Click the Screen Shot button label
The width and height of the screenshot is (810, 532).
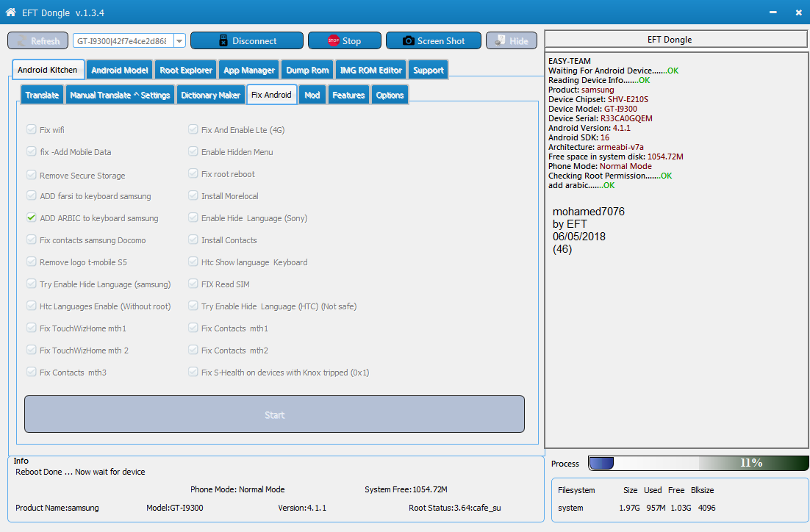[440, 41]
